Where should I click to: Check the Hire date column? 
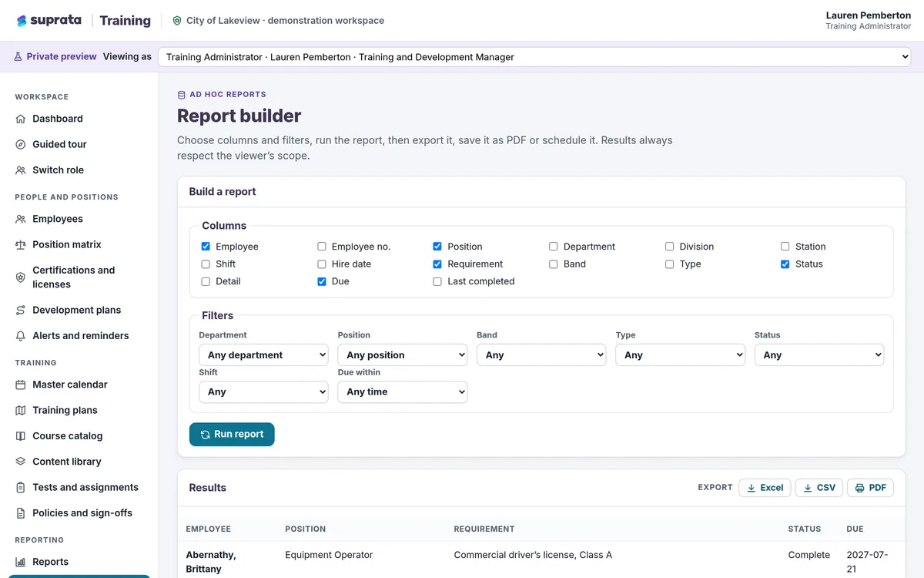[322, 264]
